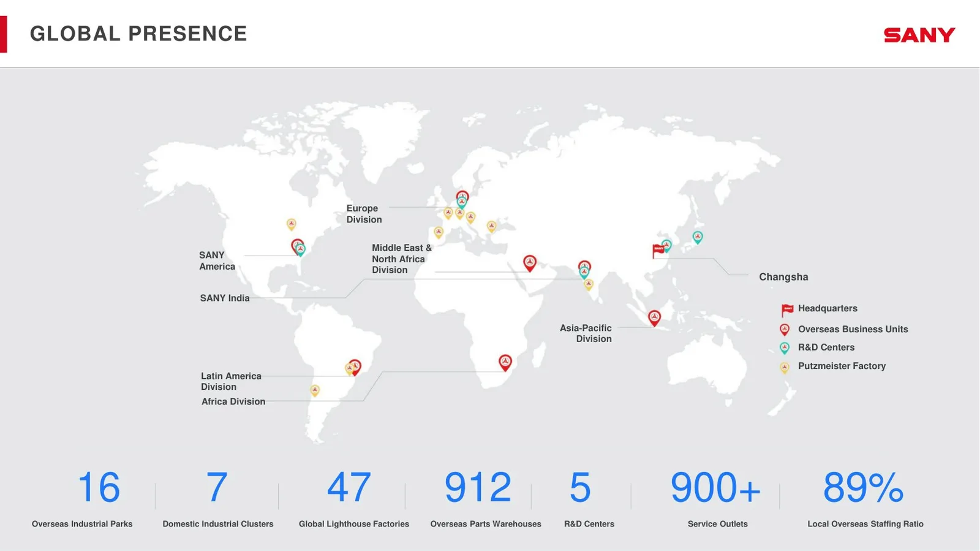Select the "SANY India" label
The image size is (980, 551).
(x=225, y=298)
